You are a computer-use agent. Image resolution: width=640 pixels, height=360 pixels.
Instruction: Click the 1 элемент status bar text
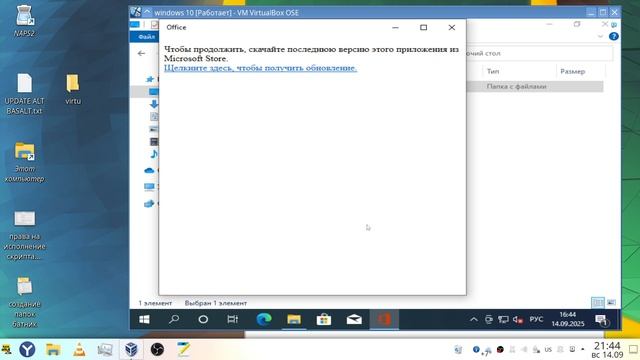(x=155, y=303)
